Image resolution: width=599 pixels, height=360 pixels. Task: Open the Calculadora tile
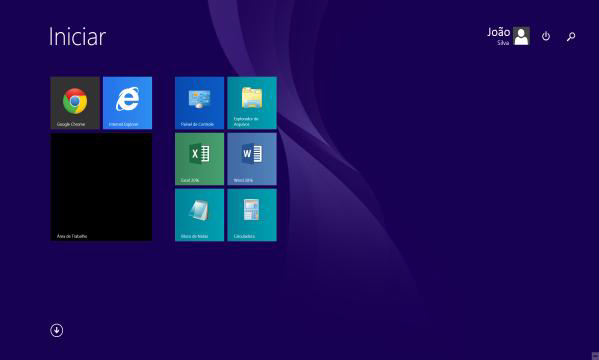pyautogui.click(x=252, y=215)
